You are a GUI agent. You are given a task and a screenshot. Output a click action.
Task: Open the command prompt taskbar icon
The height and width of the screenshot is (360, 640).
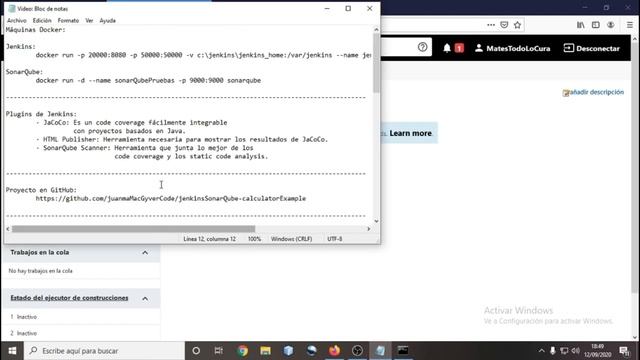pos(403,351)
